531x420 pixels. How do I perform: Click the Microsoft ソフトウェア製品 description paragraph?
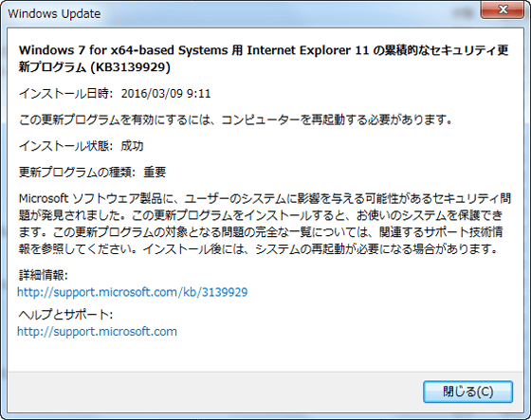(265, 224)
